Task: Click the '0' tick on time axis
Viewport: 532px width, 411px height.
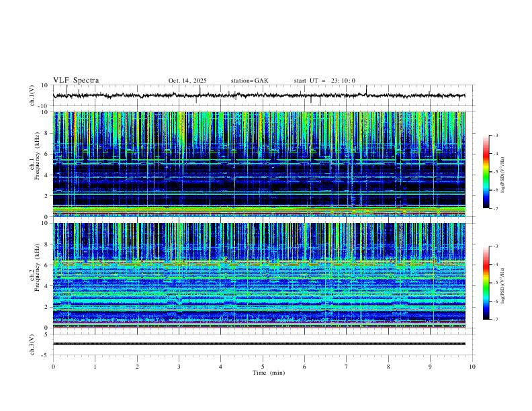Action: [53, 367]
